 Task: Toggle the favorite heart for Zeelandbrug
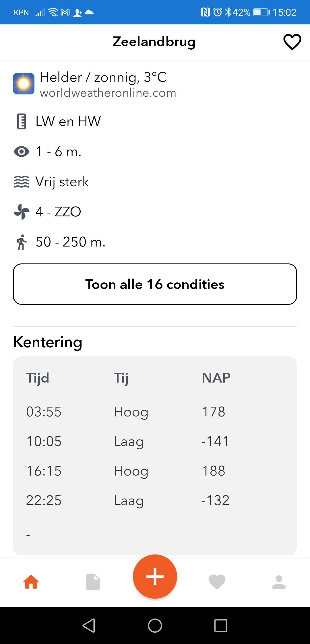(x=292, y=42)
